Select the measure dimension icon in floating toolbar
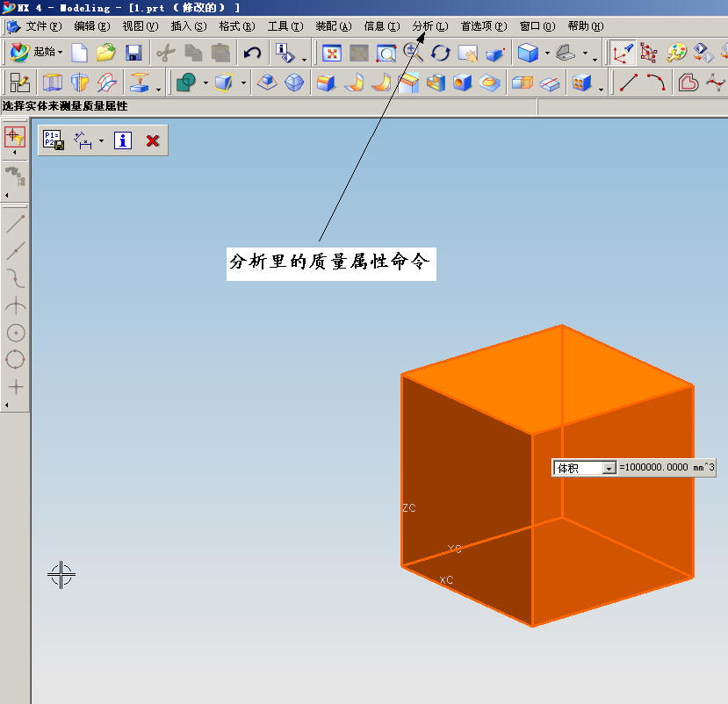728x704 pixels. tap(83, 140)
